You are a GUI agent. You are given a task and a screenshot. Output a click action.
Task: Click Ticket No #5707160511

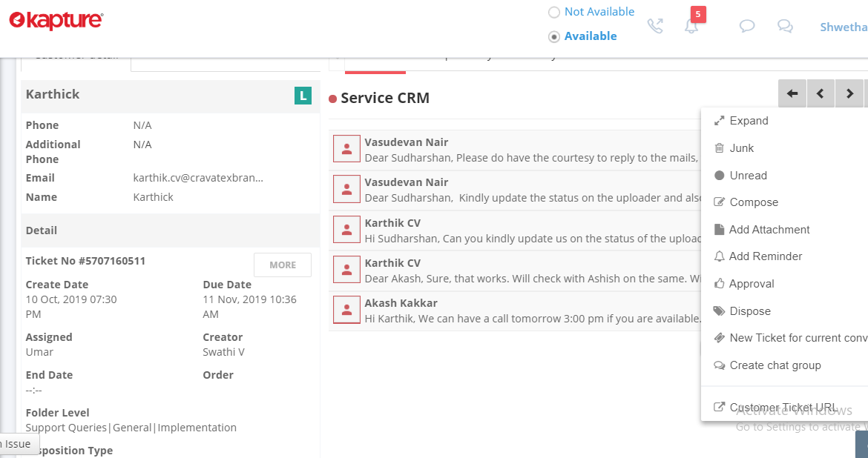85,261
